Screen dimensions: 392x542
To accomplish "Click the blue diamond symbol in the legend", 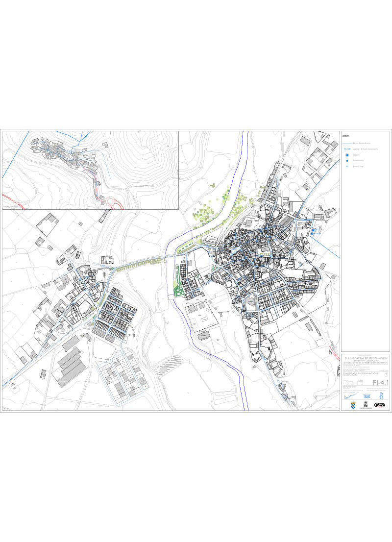I will (347, 154).
